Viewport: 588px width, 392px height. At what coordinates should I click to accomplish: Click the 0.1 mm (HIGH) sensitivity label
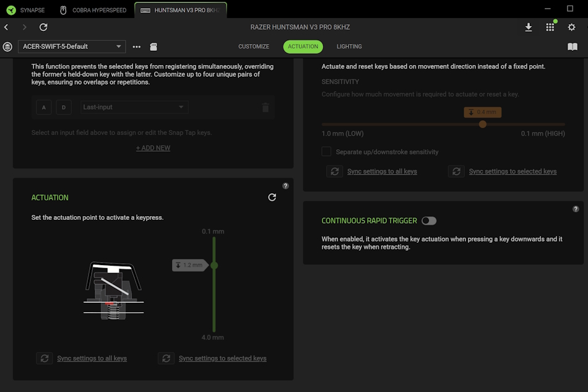(543, 134)
